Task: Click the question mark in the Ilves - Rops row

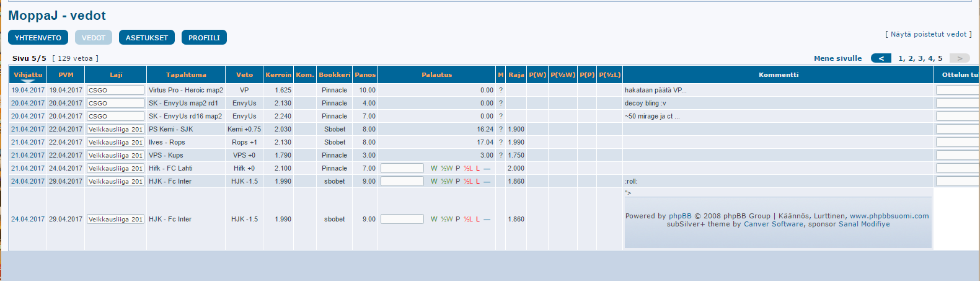Action: click(501, 142)
